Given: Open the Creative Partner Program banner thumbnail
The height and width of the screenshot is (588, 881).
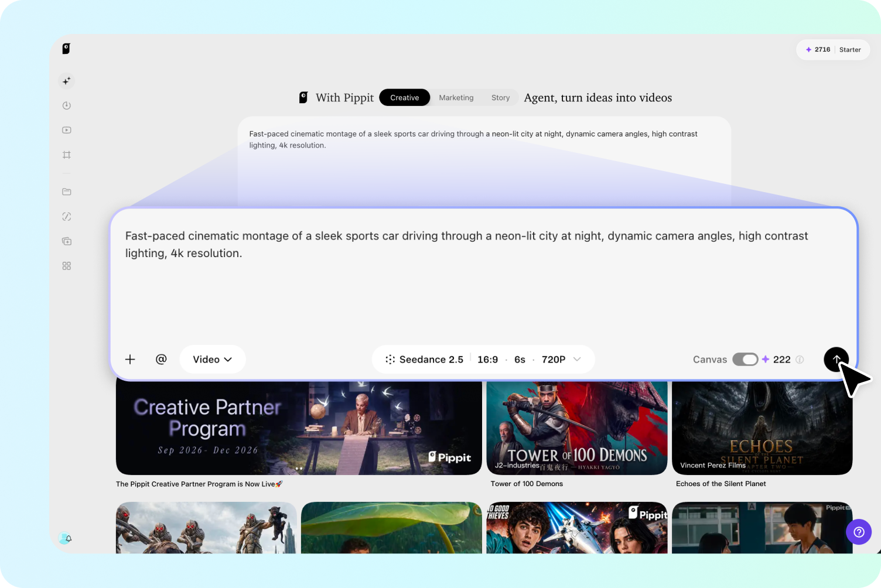Looking at the screenshot, I should [299, 428].
